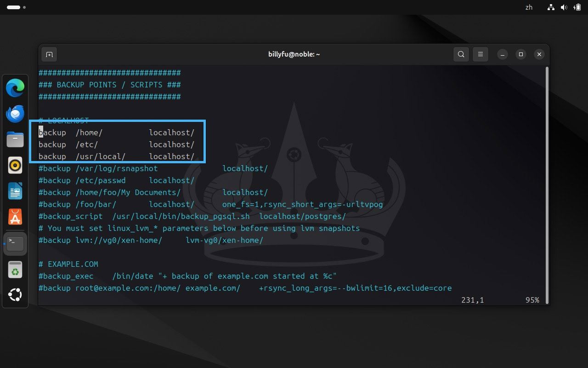Open the Files manager dock icon
Image resolution: width=588 pixels, height=368 pixels.
pos(15,139)
